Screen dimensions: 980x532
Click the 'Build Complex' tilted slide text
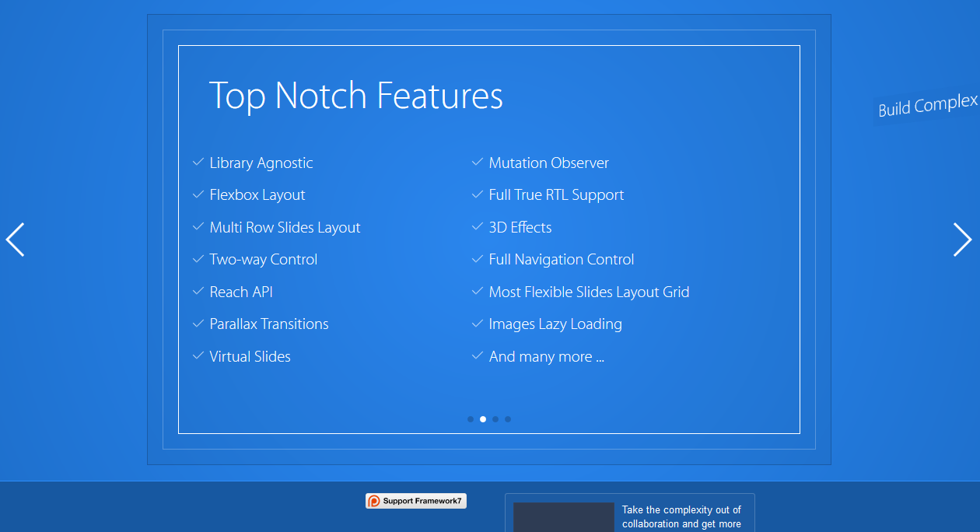click(x=928, y=105)
